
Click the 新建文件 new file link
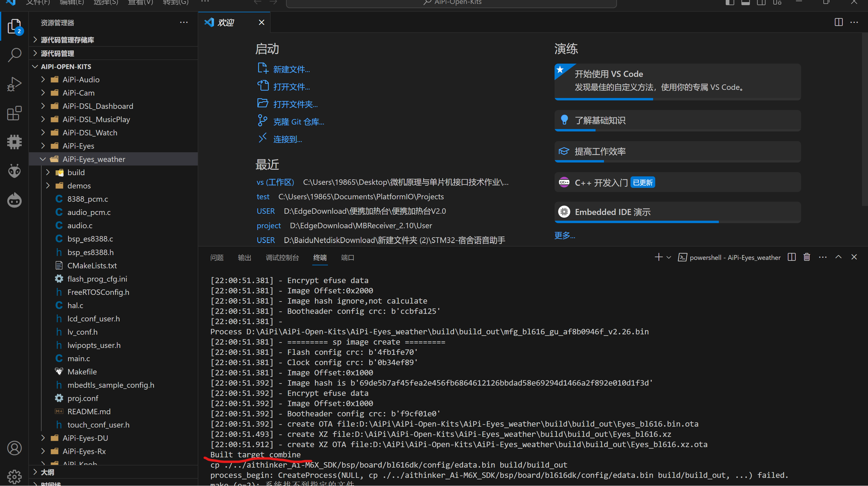[x=291, y=69]
